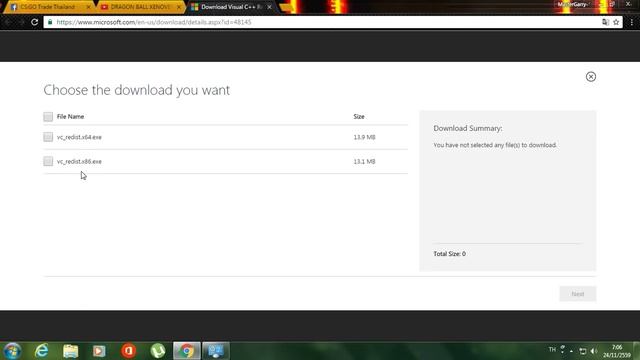The image size is (640, 360).
Task: Click the TH language indicator
Action: coord(552,349)
